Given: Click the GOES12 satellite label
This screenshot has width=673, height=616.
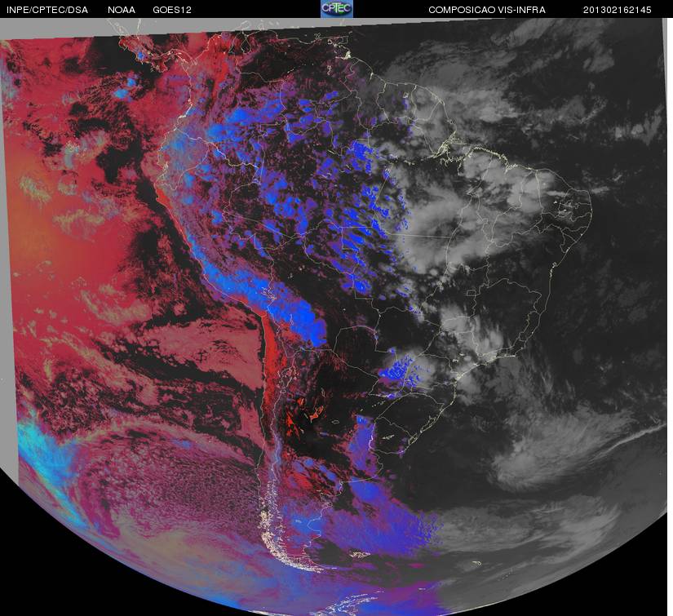Looking at the screenshot, I should pos(172,10).
